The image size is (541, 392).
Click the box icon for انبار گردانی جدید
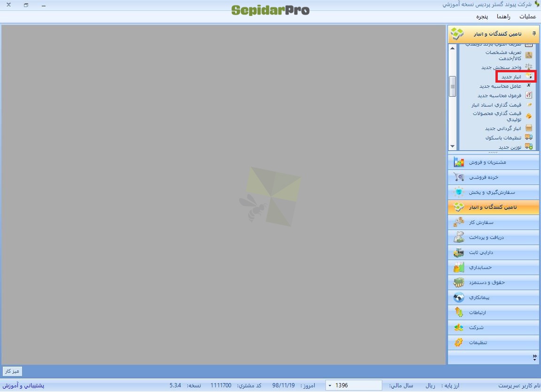(x=529, y=128)
